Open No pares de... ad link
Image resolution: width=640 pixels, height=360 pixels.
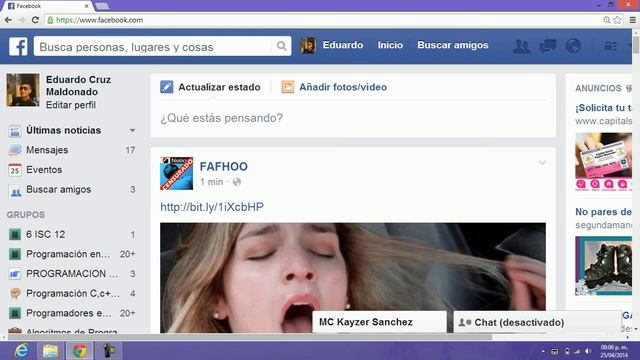603,212
